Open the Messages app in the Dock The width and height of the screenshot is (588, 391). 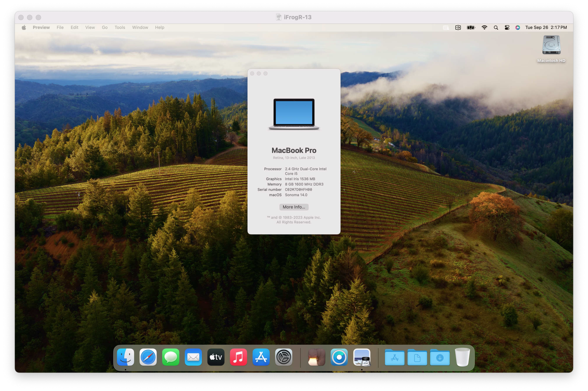(171, 357)
